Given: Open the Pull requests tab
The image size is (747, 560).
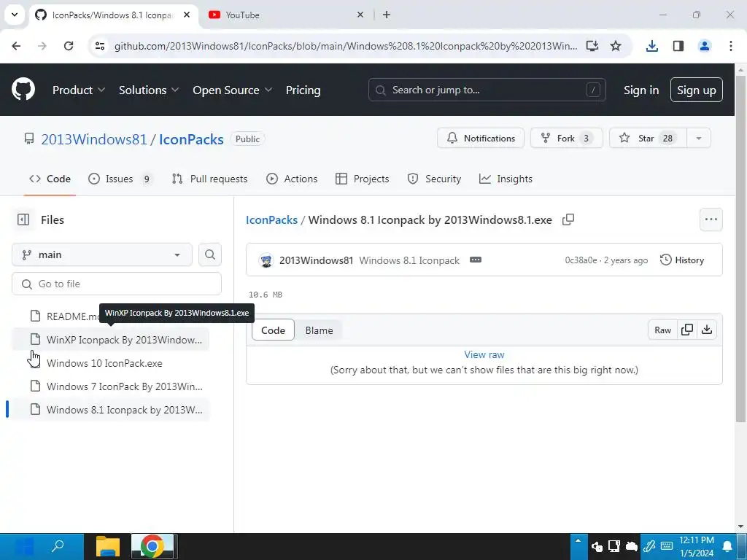Looking at the screenshot, I should point(209,179).
